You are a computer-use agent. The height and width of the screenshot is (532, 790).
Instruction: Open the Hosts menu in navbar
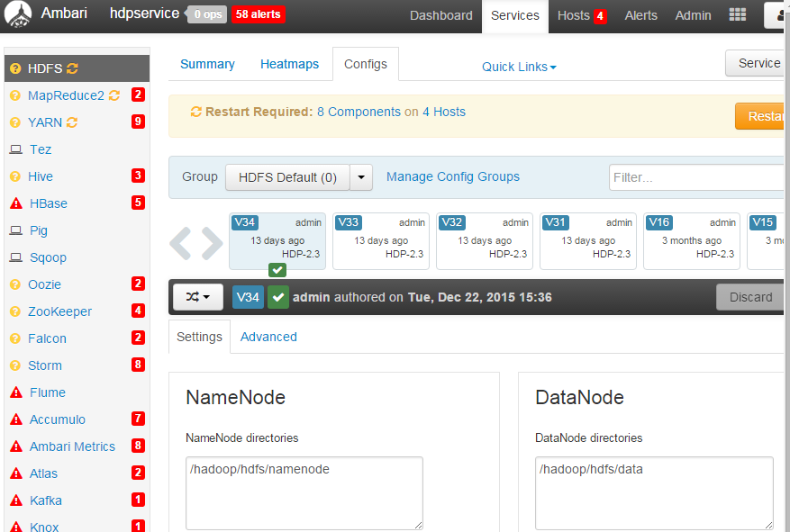(x=581, y=15)
